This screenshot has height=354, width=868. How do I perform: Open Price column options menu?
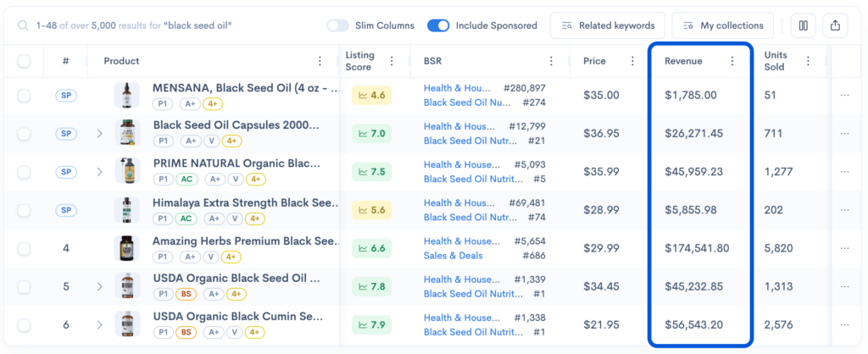(x=632, y=61)
